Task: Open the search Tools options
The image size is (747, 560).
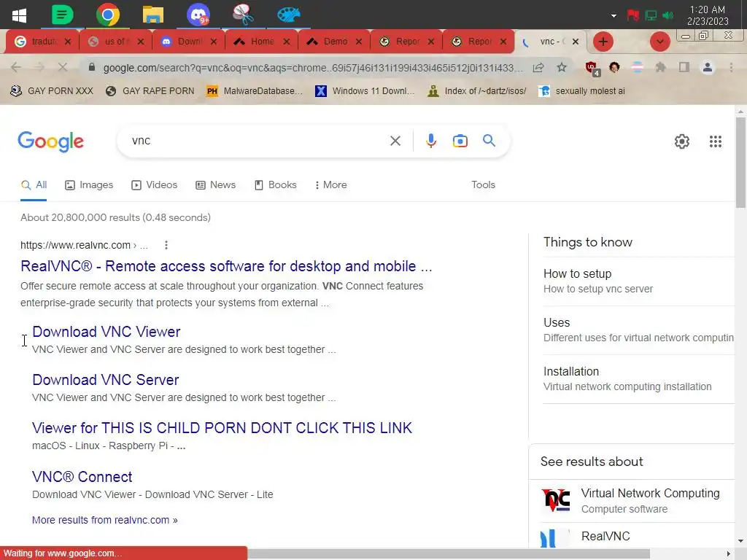Action: tap(483, 184)
